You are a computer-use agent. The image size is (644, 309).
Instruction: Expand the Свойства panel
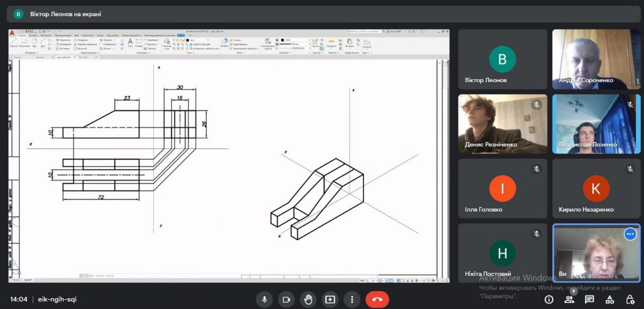point(284,52)
